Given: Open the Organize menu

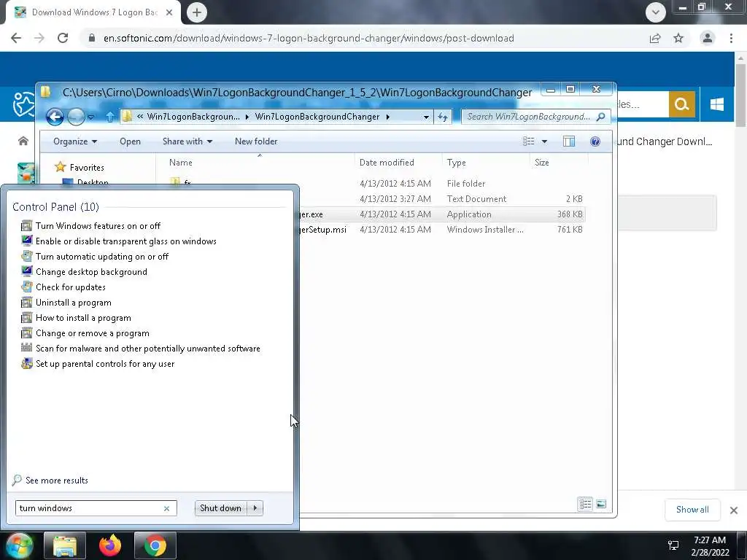Looking at the screenshot, I should tap(75, 141).
